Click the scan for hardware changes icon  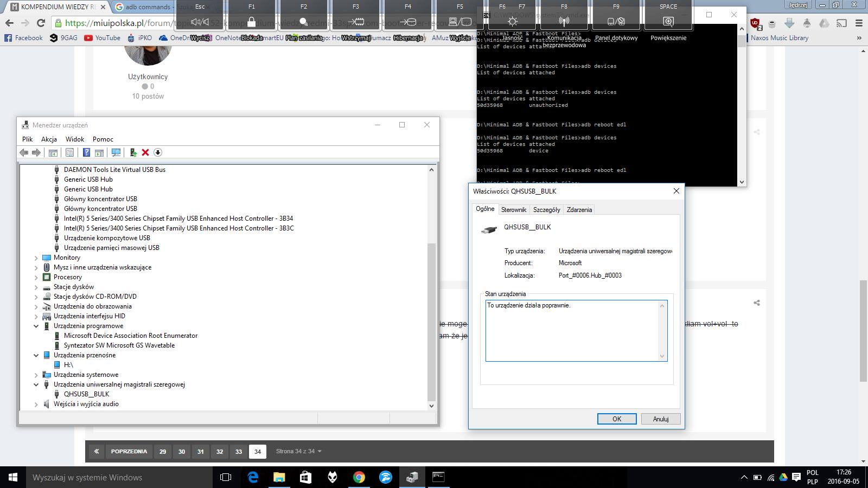pyautogui.click(x=116, y=153)
